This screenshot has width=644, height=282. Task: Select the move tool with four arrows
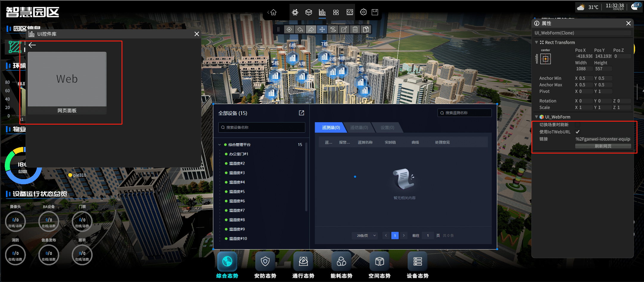[322, 30]
